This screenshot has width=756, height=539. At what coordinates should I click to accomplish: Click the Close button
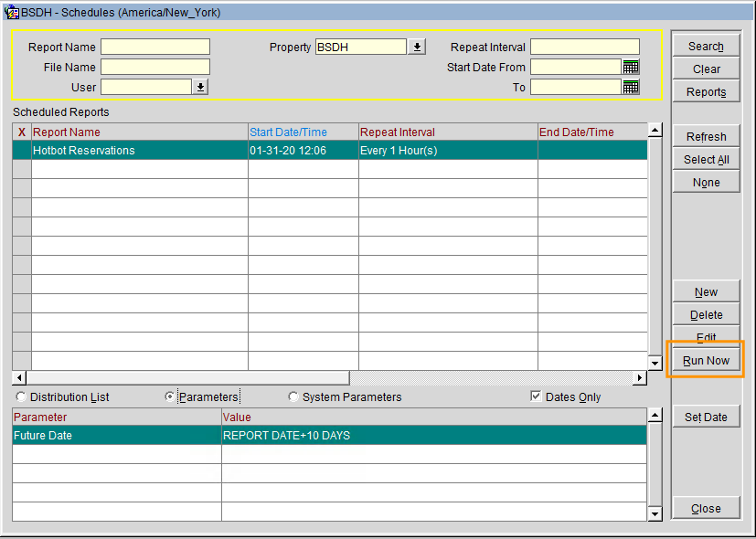coord(706,508)
